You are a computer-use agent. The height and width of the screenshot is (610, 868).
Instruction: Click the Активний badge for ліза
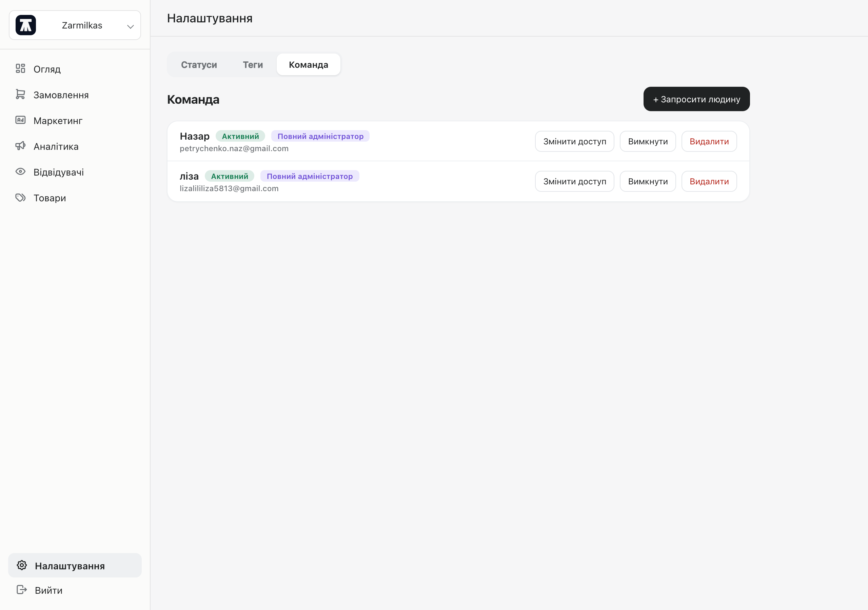230,176
